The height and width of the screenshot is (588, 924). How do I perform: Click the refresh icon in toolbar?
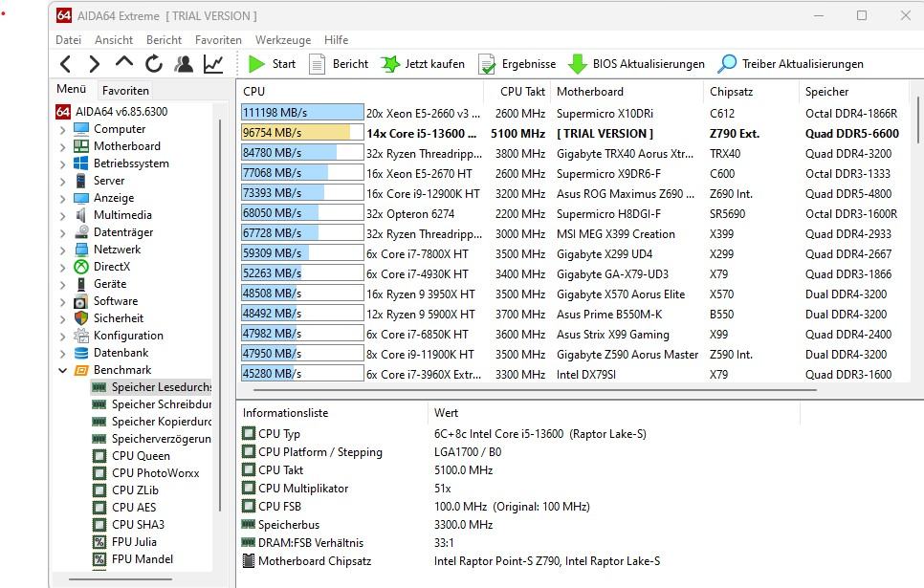pos(154,64)
